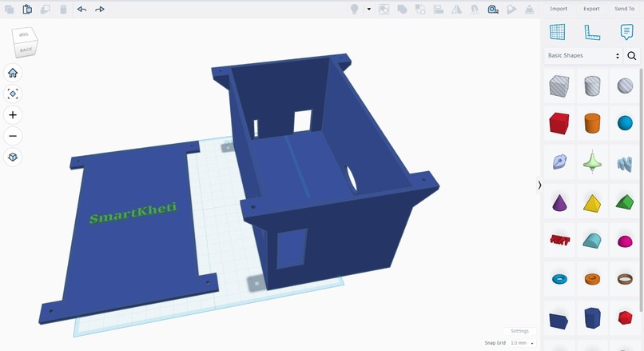Choose the red Box shape
This screenshot has width=644, height=351.
(559, 123)
